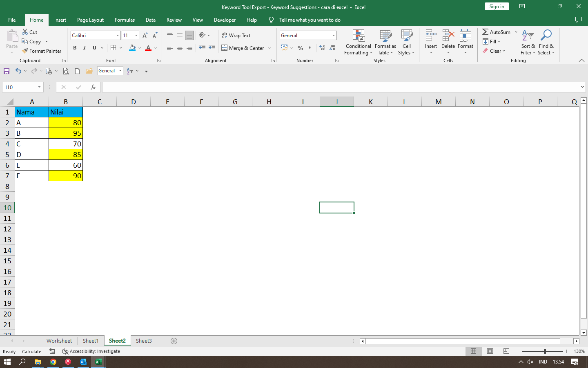Click Increase Indent icon
Viewport: 588px width, 368px height.
[212, 48]
